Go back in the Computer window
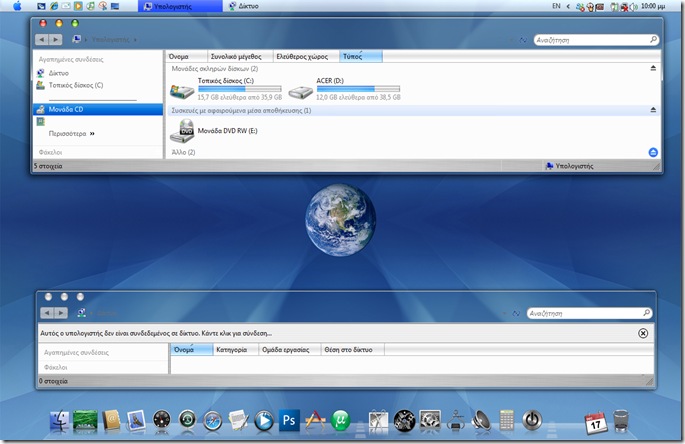Viewport: 685px width, 444px height. tap(42, 40)
